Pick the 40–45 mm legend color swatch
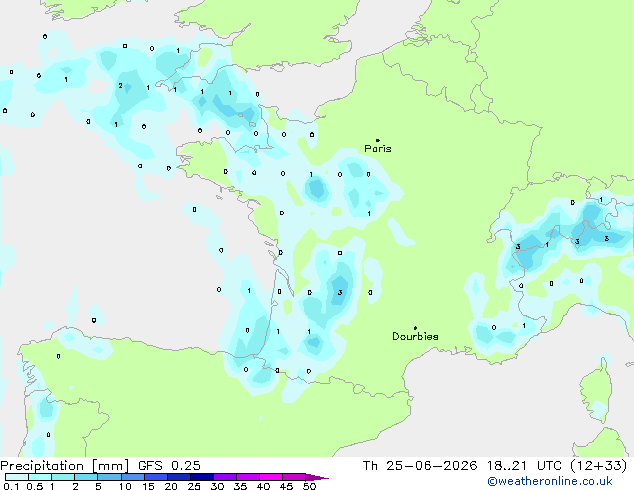634x490 pixels. [x=271, y=477]
